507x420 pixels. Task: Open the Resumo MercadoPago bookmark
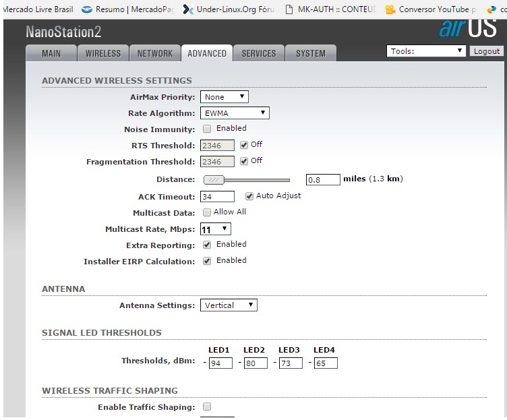pos(127,9)
